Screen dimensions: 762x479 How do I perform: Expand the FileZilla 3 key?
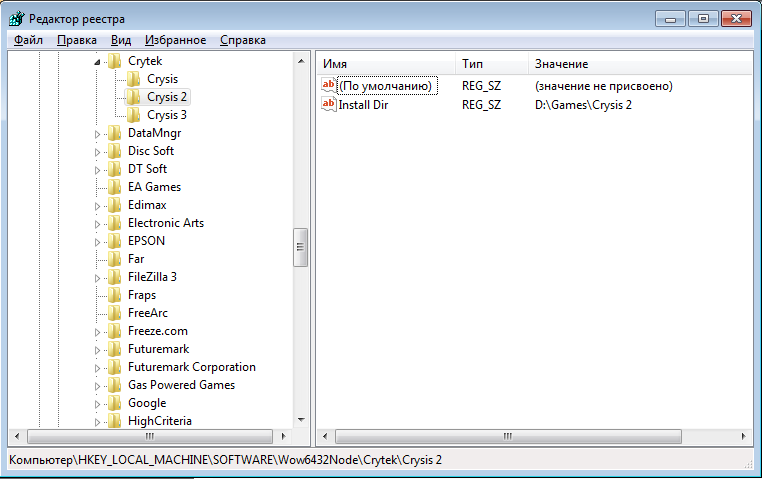[97, 277]
